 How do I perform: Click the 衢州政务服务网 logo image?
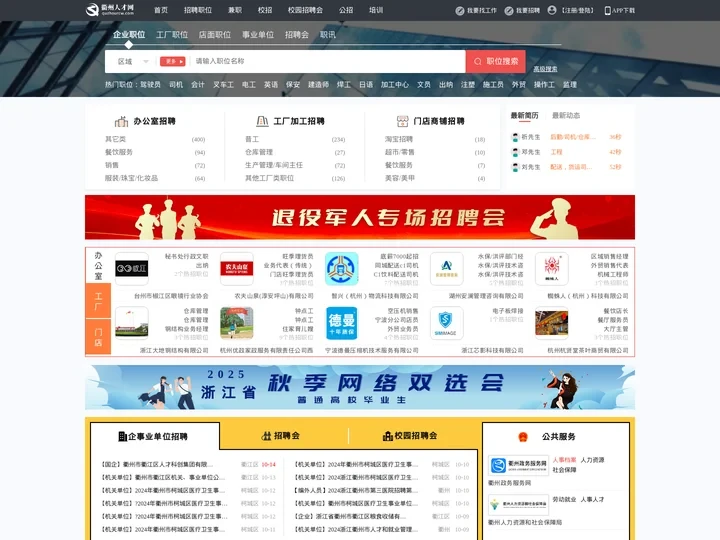(x=518, y=466)
